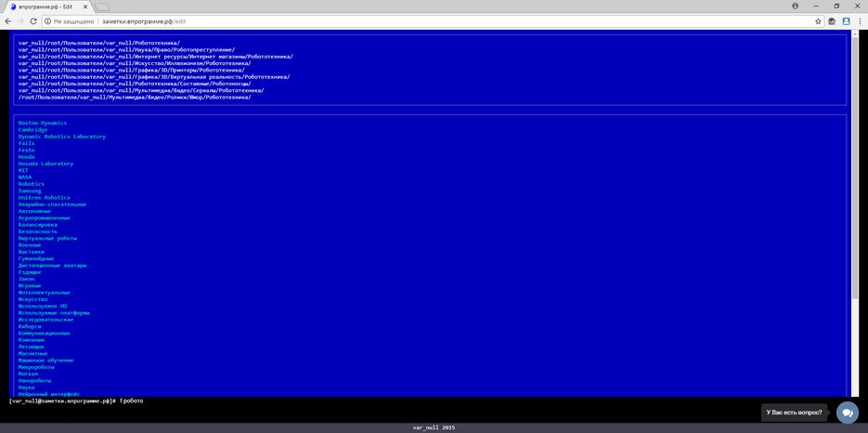Screen dimensions: 868x433
Task: Open the 'NASA' entry
Action: click(x=25, y=177)
